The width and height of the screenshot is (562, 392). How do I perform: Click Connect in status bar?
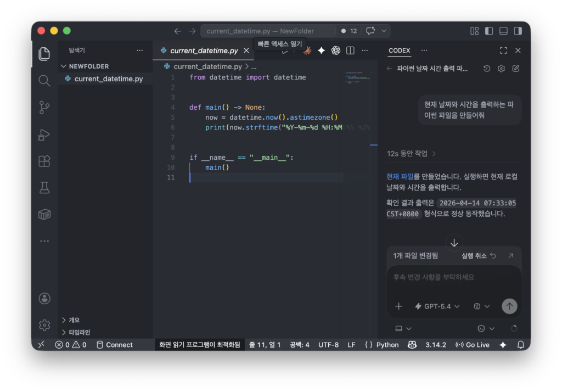coord(115,345)
